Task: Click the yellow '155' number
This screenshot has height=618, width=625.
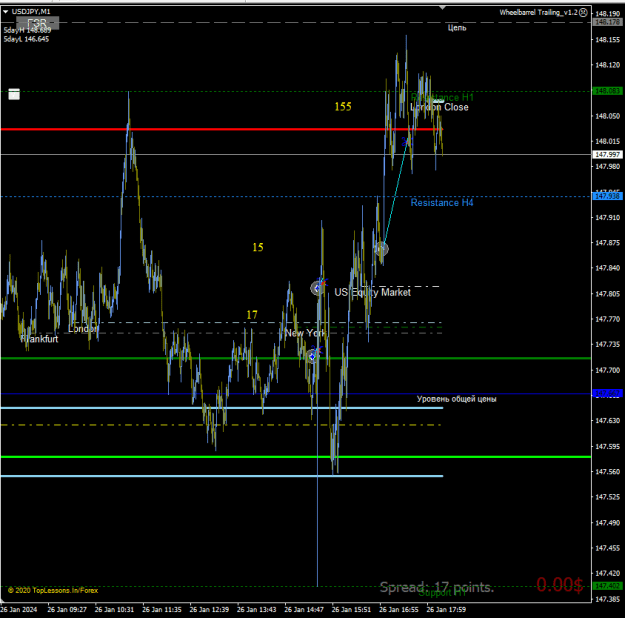Action: [343, 106]
